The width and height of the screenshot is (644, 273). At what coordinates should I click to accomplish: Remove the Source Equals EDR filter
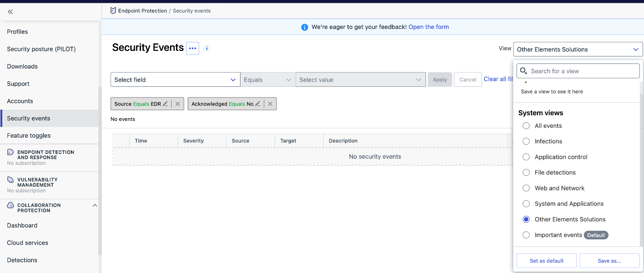click(x=178, y=104)
